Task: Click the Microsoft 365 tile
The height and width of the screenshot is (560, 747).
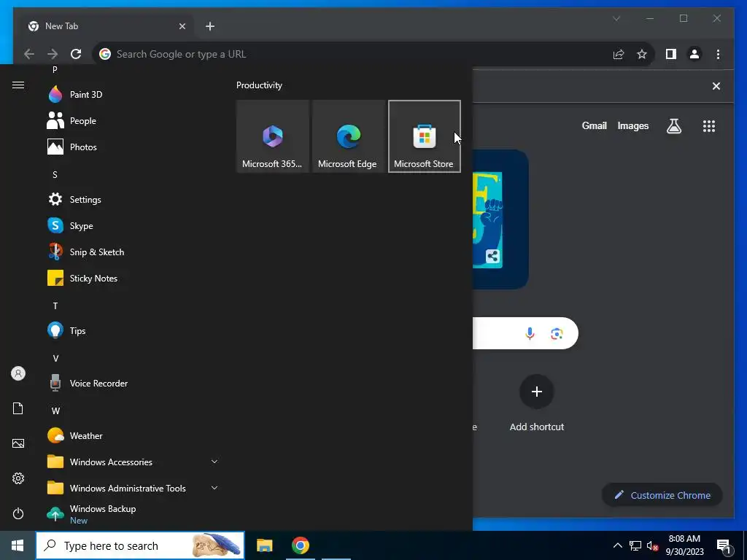Action: click(273, 136)
